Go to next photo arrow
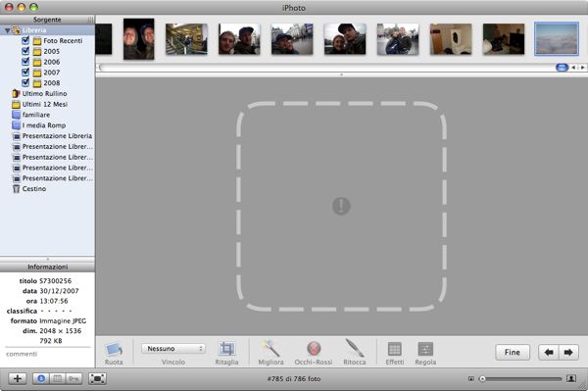The width and height of the screenshot is (588, 391). [568, 353]
